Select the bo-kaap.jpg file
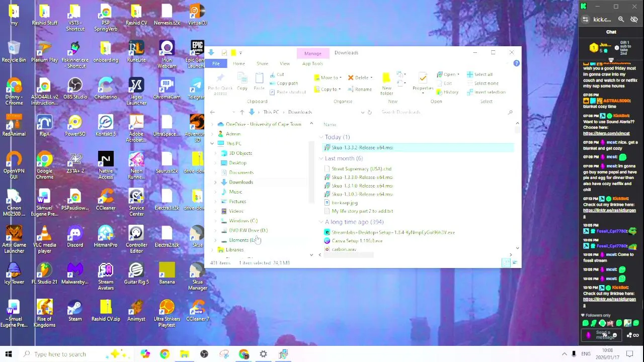 [345, 203]
